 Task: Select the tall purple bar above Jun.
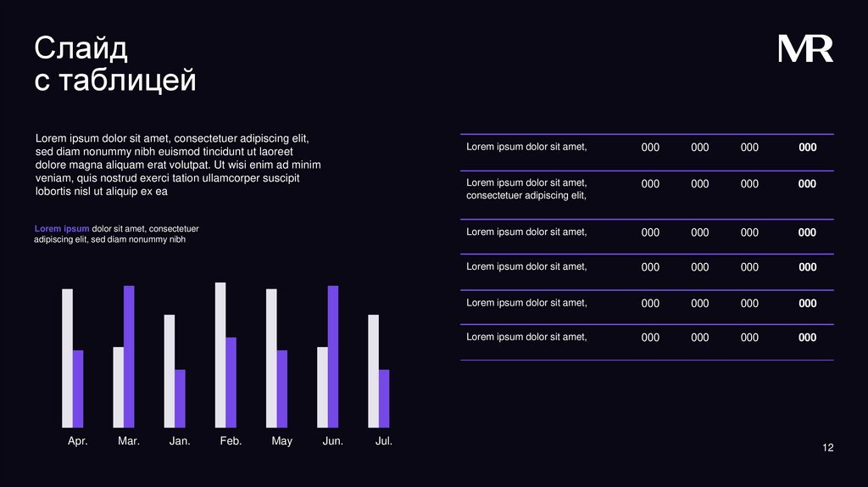pyautogui.click(x=333, y=355)
